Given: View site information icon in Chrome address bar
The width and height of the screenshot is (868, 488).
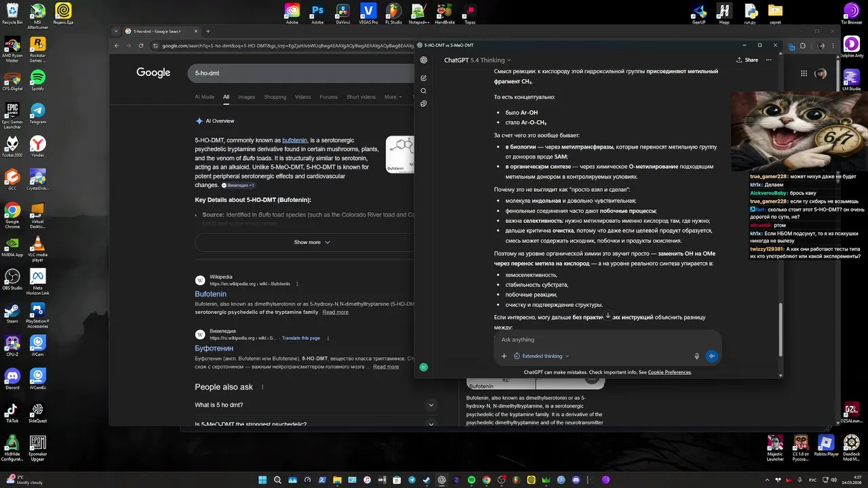Looking at the screenshot, I should (x=156, y=45).
